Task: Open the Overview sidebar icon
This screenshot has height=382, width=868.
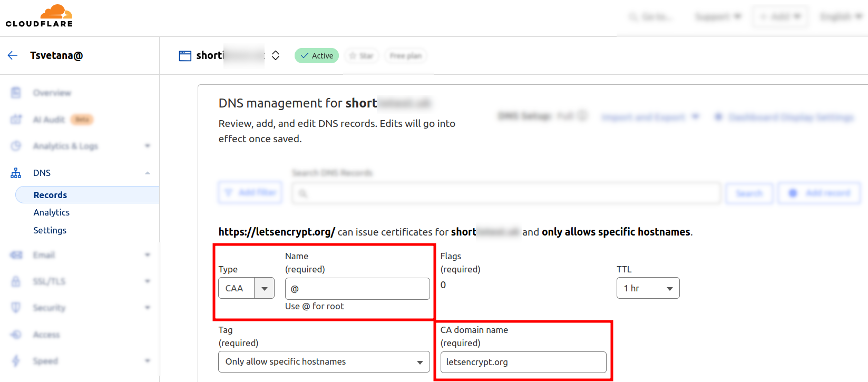Action: 16,93
